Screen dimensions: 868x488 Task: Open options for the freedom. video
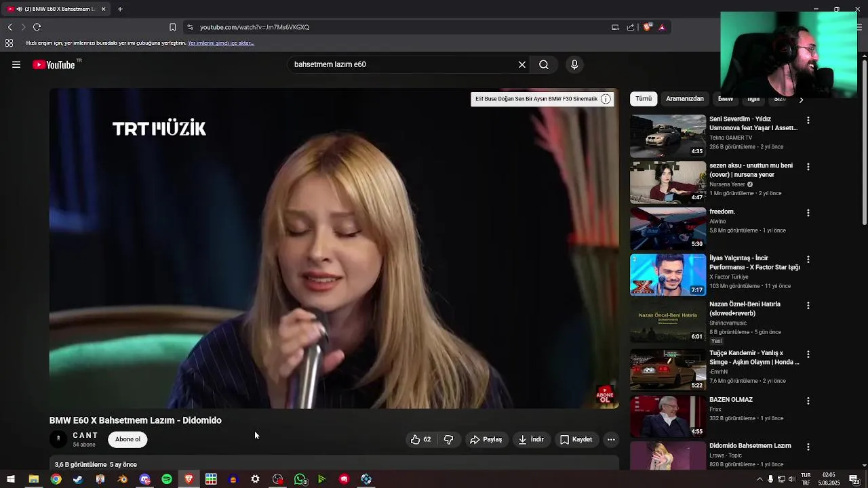click(x=808, y=213)
